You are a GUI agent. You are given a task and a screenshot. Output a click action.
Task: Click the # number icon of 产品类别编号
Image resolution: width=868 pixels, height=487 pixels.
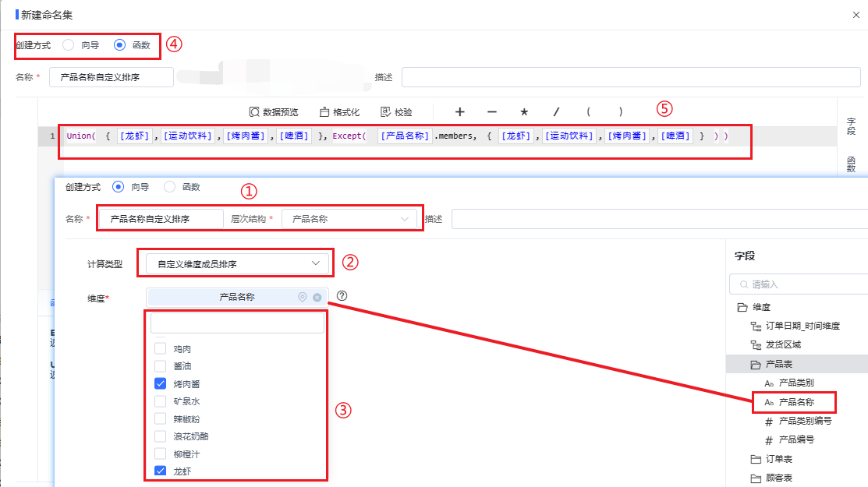point(769,422)
